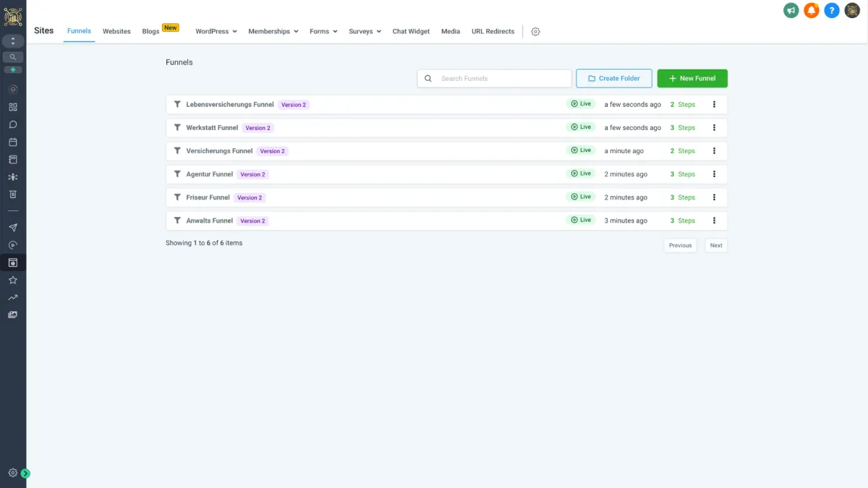Screen dimensions: 868x488
Task: Open three-dot menu for Werkstatt Funnel
Action: click(x=714, y=127)
